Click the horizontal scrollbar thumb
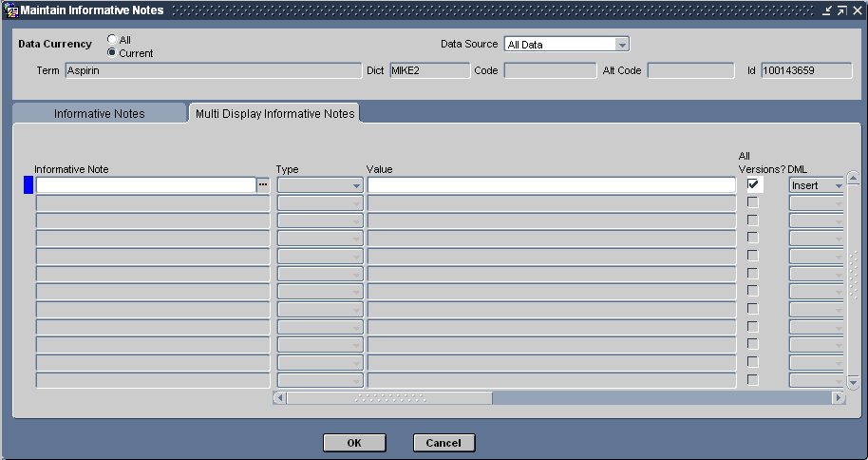This screenshot has width=868, height=460. click(389, 397)
